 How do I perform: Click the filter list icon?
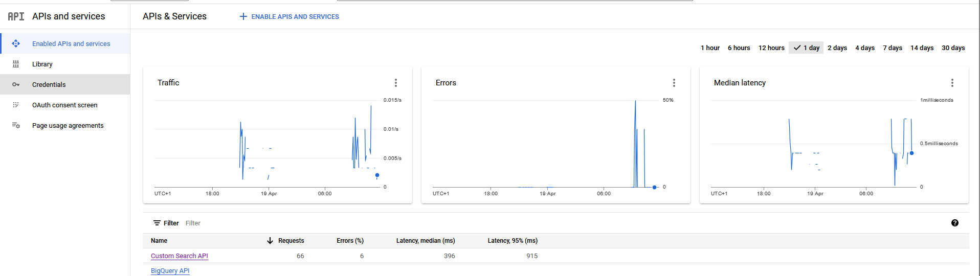157,223
